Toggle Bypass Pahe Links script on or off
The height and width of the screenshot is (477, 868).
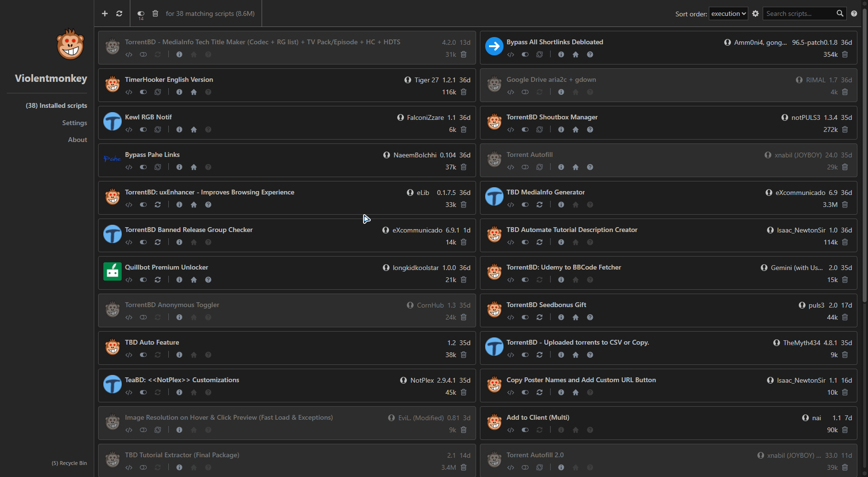click(143, 167)
